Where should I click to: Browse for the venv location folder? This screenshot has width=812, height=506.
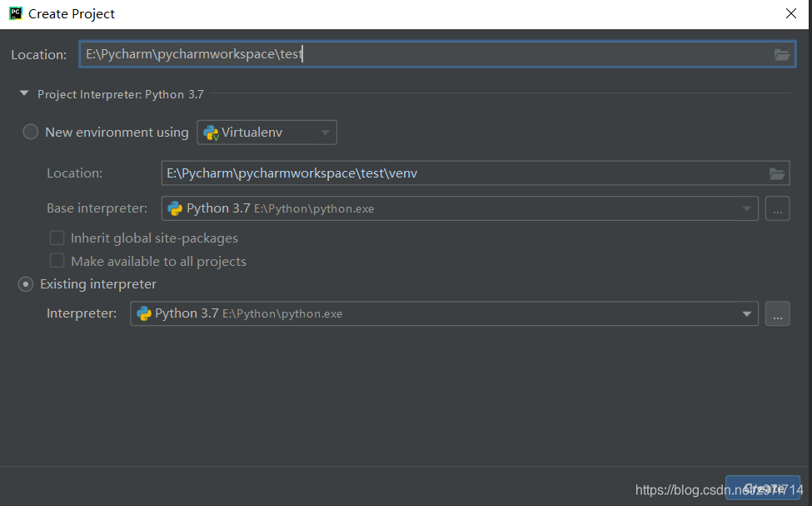[776, 173]
